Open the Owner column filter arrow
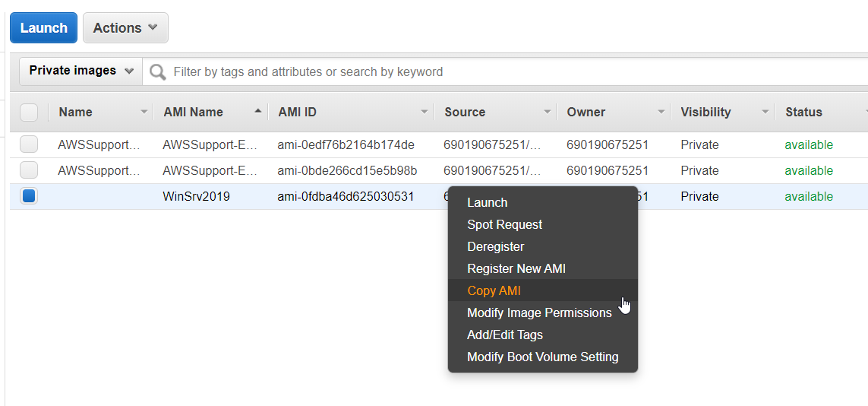 coord(662,113)
